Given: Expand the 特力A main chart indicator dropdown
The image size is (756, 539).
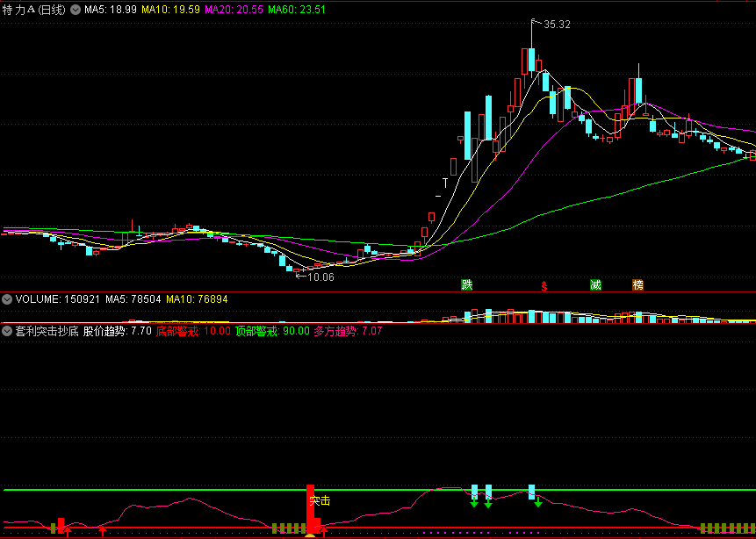Looking at the screenshot, I should pos(76,10).
